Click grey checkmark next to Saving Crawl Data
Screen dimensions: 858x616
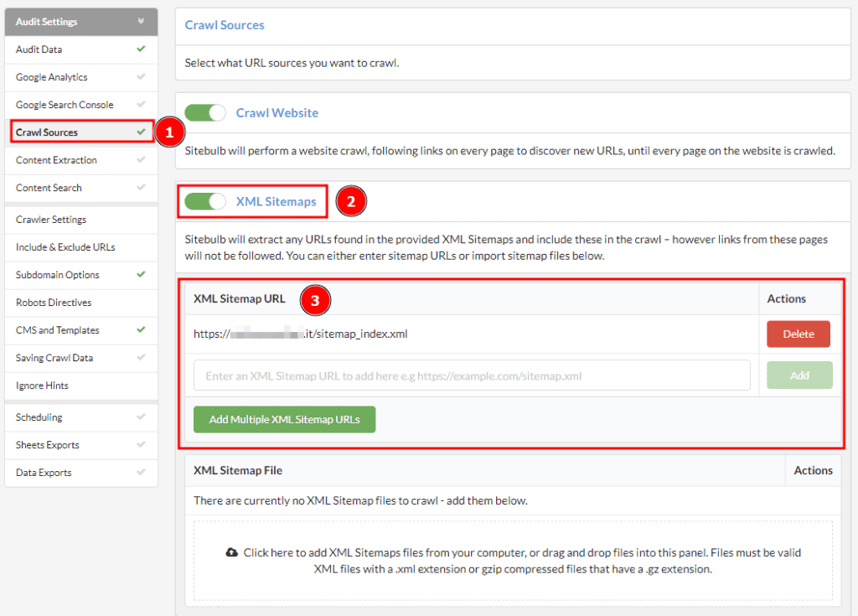(x=141, y=357)
